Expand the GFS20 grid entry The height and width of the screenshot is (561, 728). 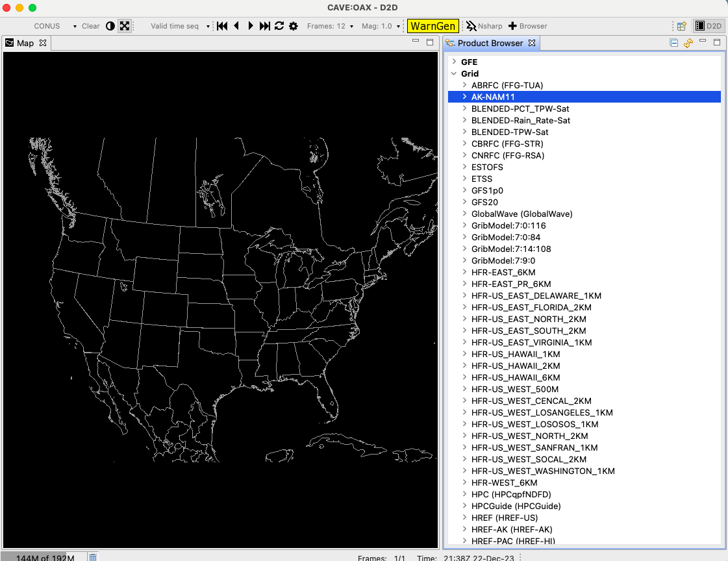pos(464,202)
